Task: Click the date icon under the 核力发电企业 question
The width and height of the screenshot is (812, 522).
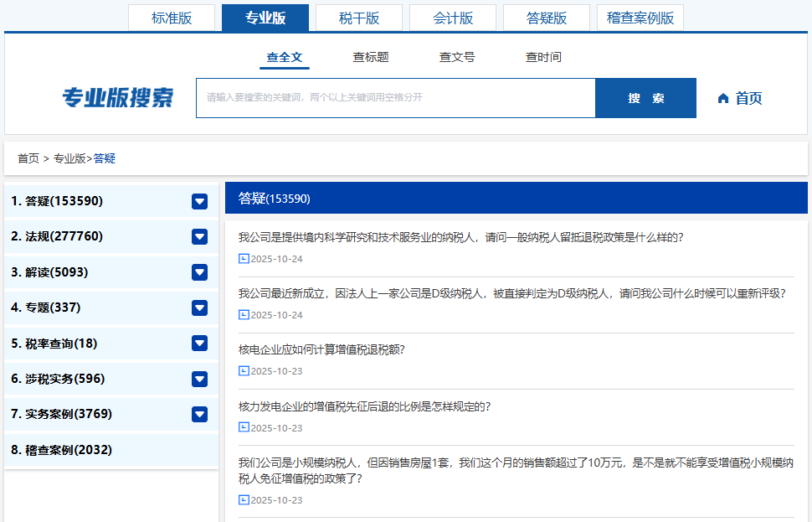Action: pos(244,427)
